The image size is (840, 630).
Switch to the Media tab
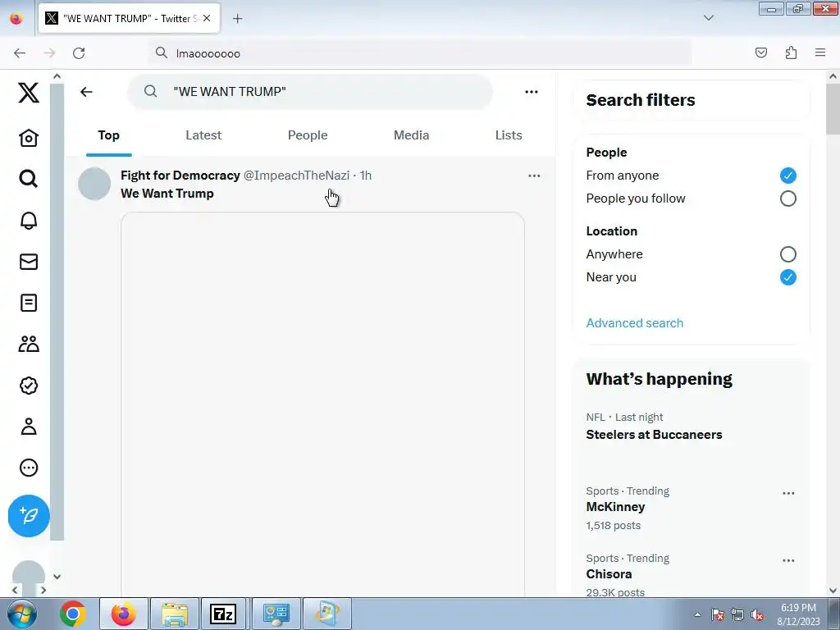pyautogui.click(x=412, y=135)
